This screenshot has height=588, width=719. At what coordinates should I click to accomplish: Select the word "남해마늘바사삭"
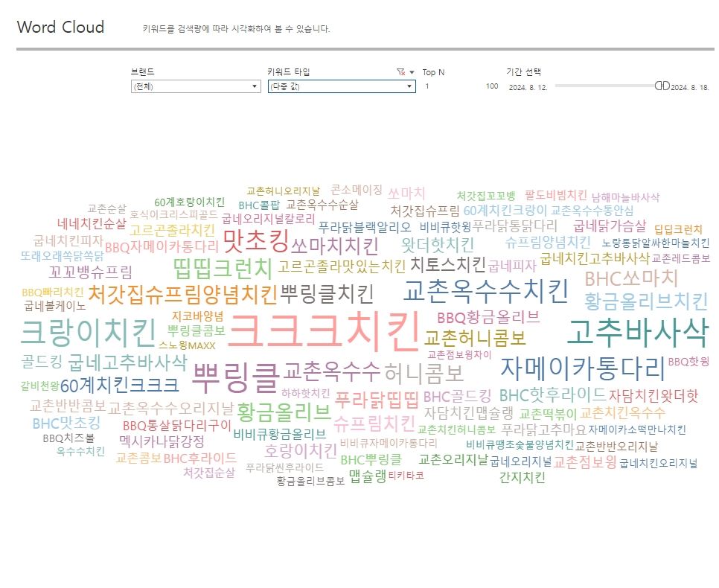625,197
